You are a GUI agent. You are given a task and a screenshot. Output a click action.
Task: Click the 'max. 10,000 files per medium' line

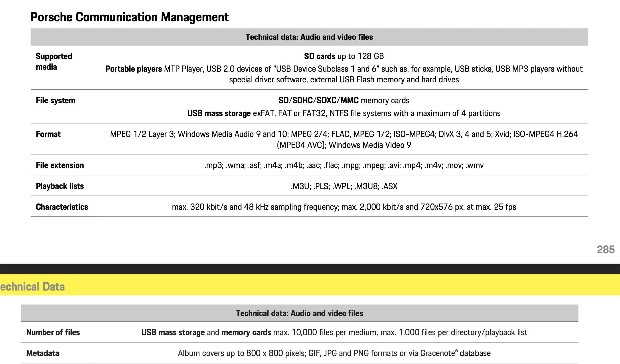pos(334,332)
